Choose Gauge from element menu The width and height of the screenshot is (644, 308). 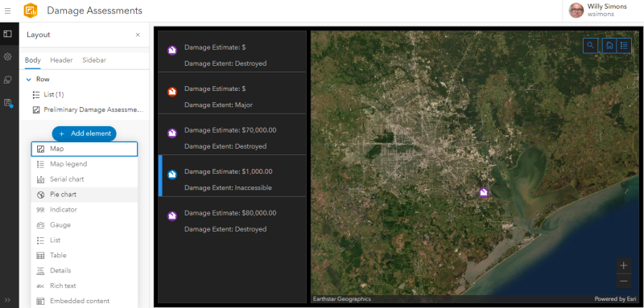[x=85, y=224]
